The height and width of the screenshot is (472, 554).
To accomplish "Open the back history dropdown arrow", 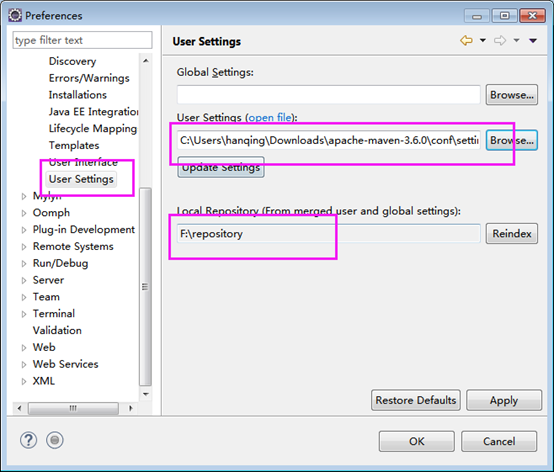I will click(483, 41).
